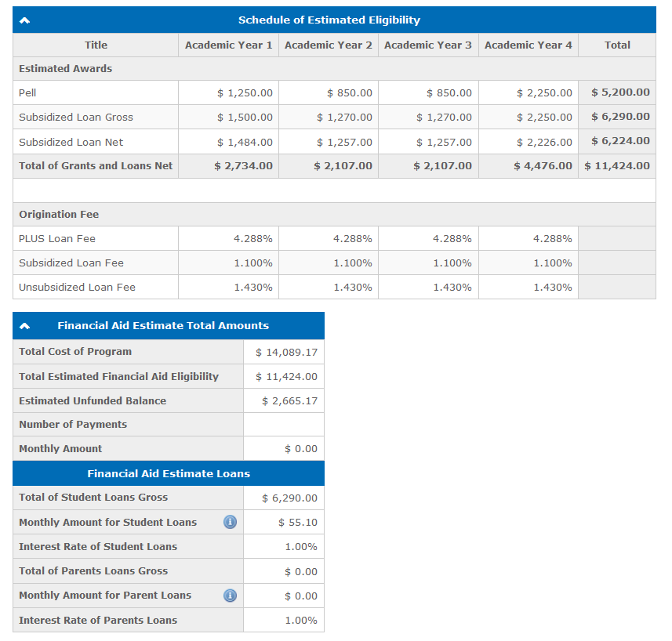Click the Unsubsidized Loan Fee row label
The width and height of the screenshot is (672, 641).
click(x=77, y=288)
